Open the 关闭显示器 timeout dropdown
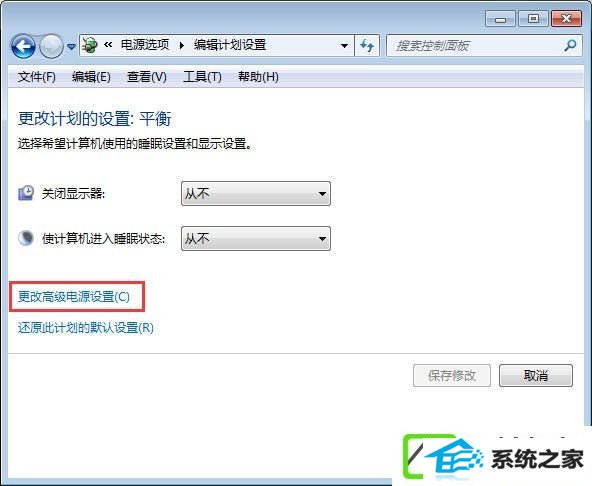This screenshot has width=592, height=486. tap(256, 193)
